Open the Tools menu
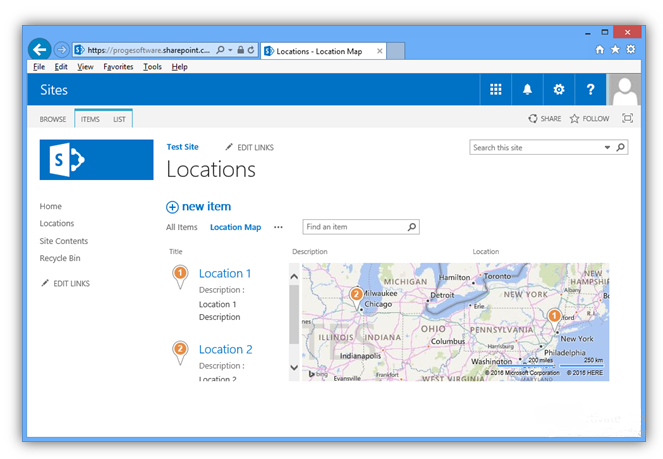663x459 pixels. 152,67
